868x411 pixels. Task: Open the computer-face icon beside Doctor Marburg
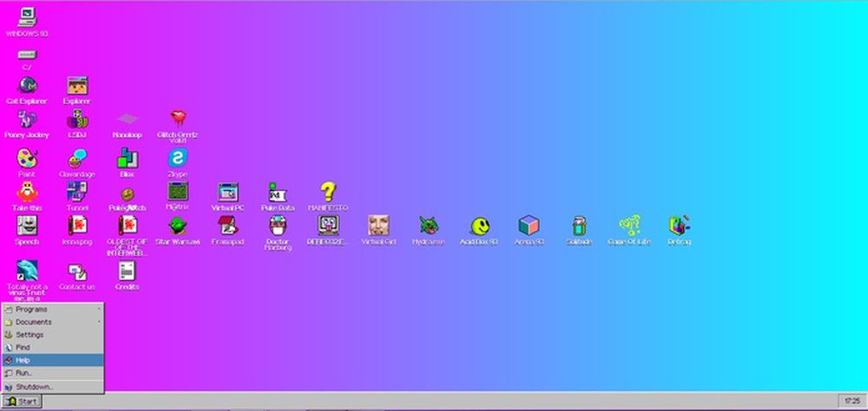[x=328, y=226]
